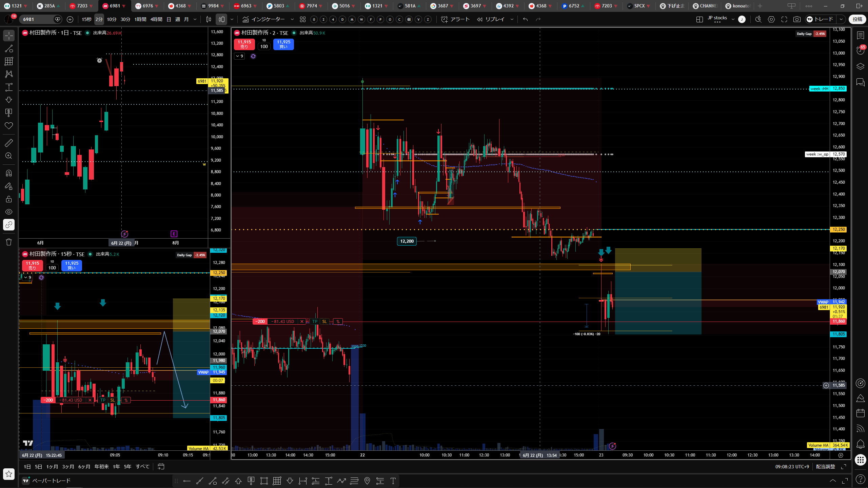Select the ruler measure tool
Screen dimensions: 868x488
pos(9,143)
